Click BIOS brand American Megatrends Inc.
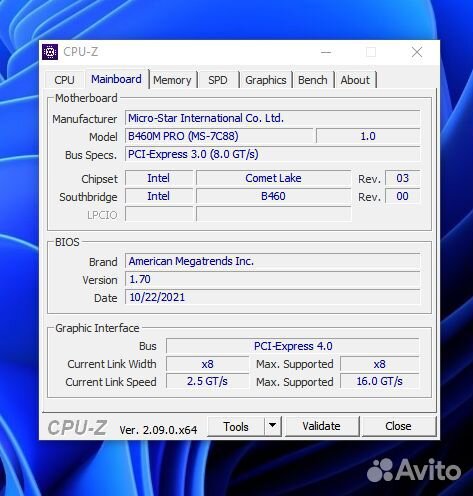Image resolution: width=473 pixels, height=496 pixels. [272, 261]
